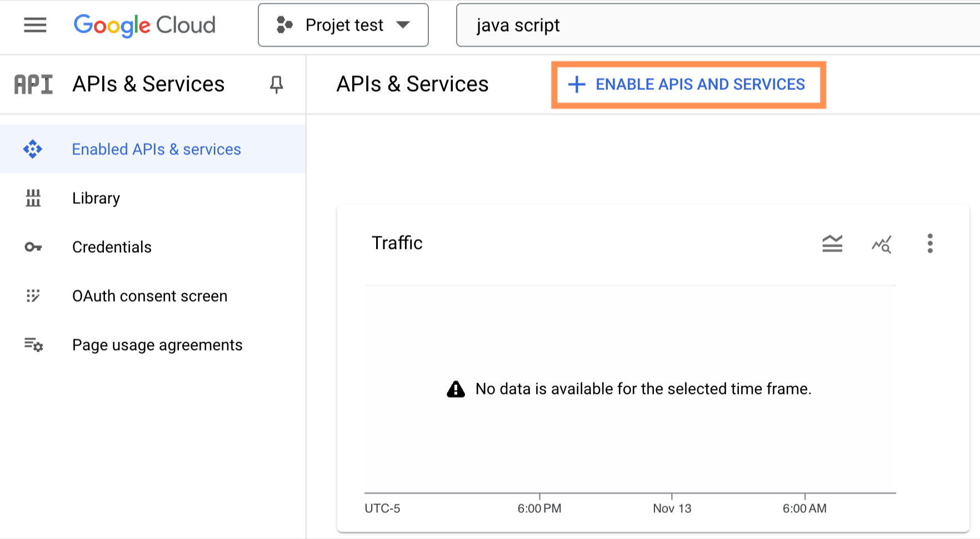Click the project selector dropdown arrow

[403, 25]
